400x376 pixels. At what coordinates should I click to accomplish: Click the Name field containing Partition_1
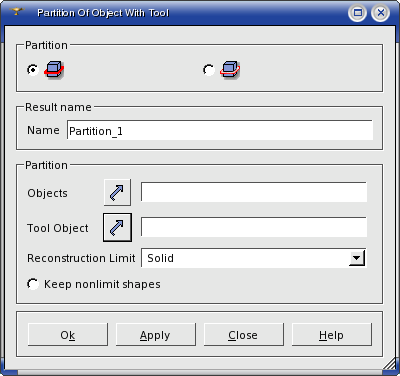point(220,130)
